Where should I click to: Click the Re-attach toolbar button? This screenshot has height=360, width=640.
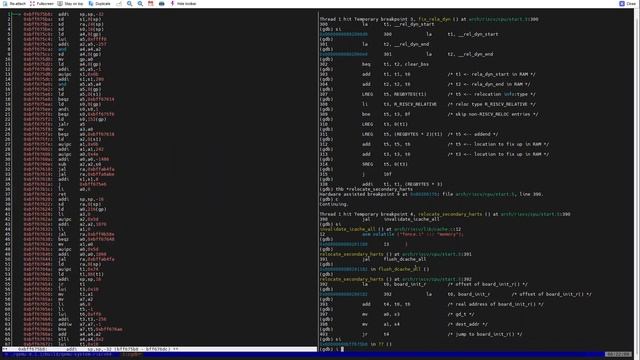point(13,3)
